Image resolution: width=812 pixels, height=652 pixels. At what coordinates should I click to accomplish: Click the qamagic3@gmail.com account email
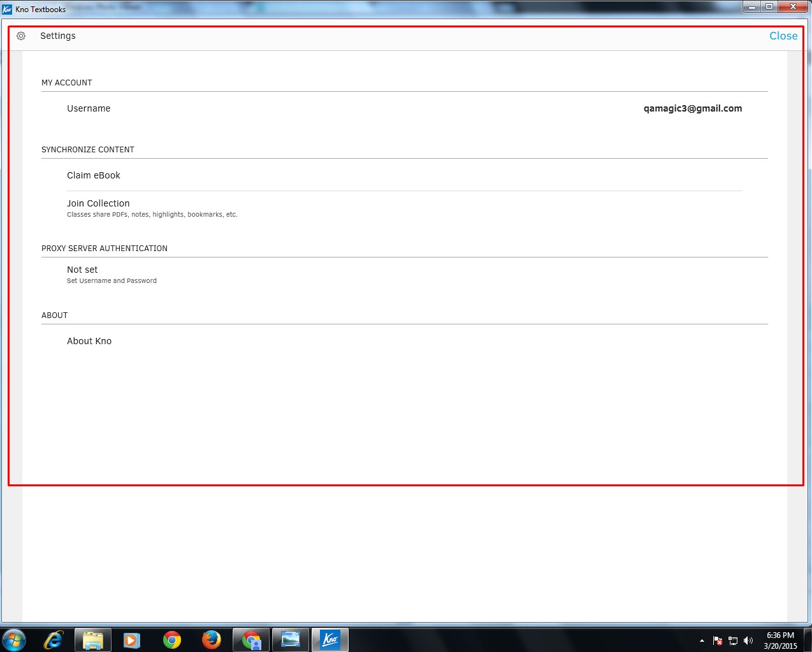coord(693,108)
